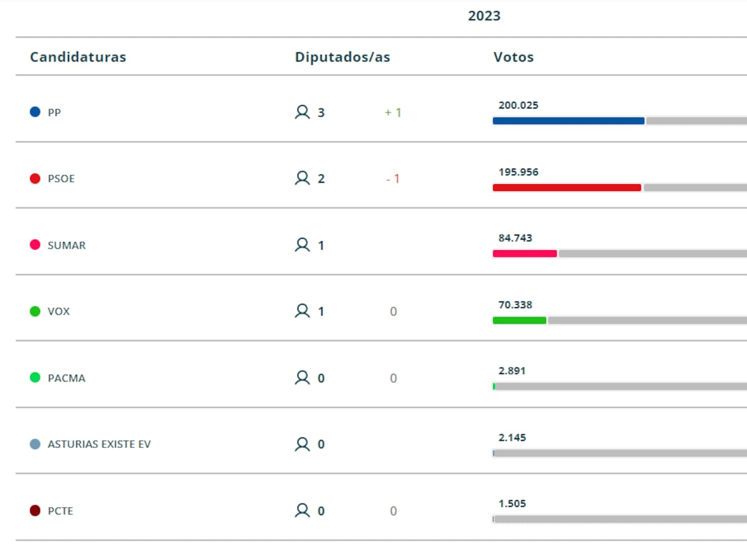747x560 pixels.
Task: Click the pink SUMAR party color dot
Action: pos(35,245)
